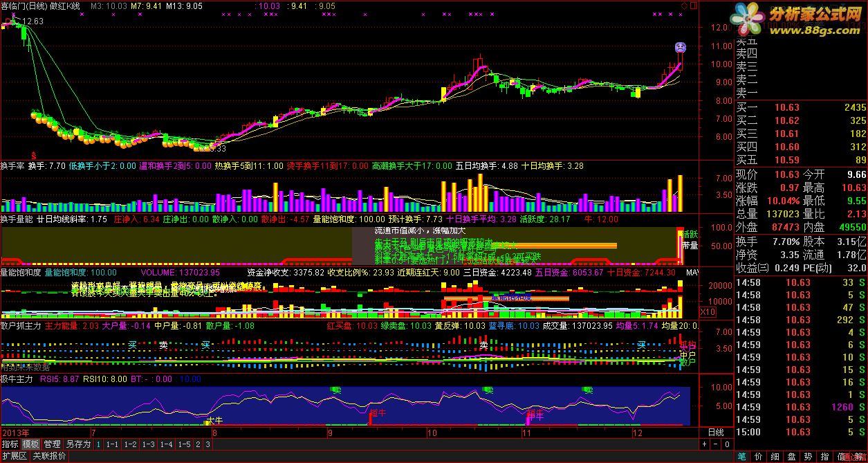The image size is (868, 463).
Task: Click the 15:00 tick trade row
Action: (x=801, y=432)
